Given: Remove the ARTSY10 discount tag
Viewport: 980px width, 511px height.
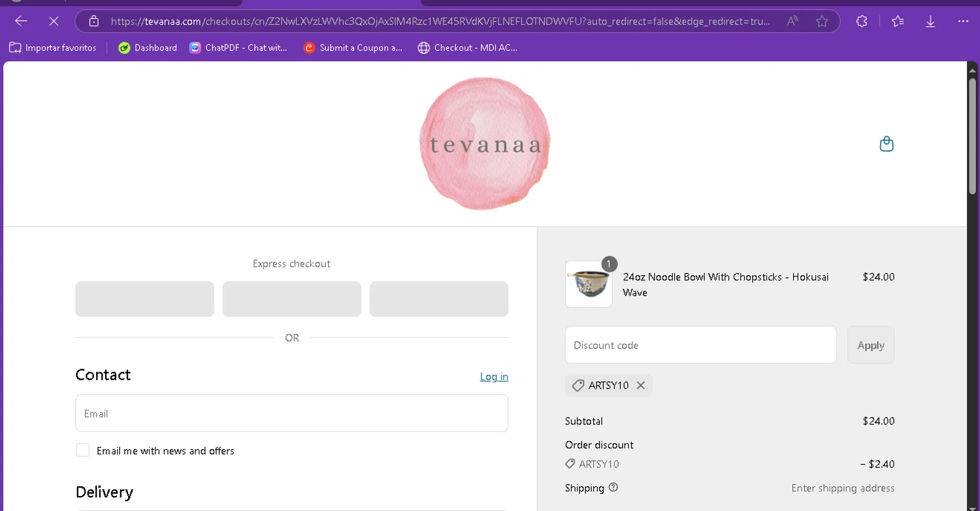Looking at the screenshot, I should coord(641,386).
